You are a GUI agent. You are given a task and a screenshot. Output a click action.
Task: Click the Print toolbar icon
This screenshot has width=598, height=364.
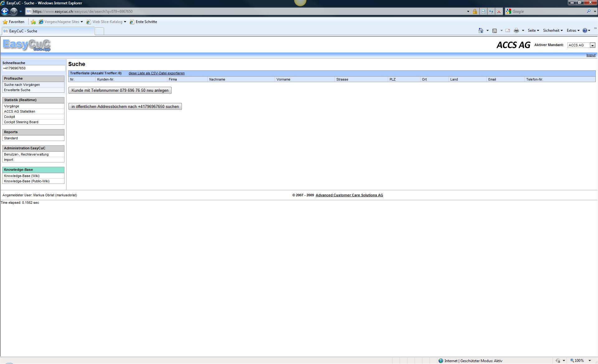pos(516,30)
